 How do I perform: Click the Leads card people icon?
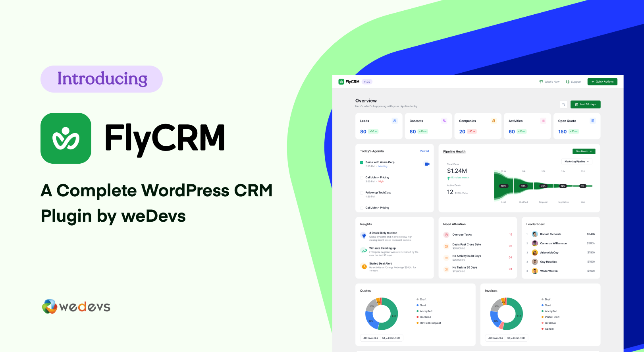(x=395, y=121)
